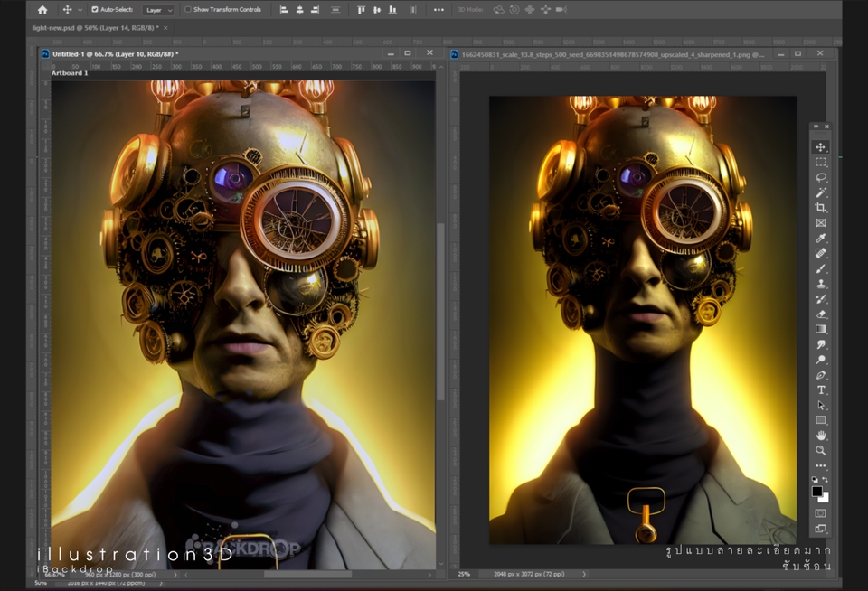Select the Dodge tool
868x591 pixels.
pos(820,360)
